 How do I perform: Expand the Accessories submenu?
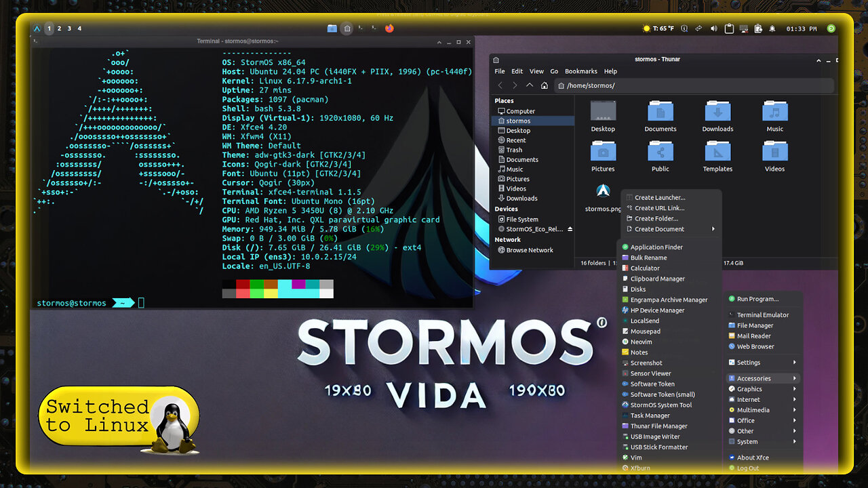[x=763, y=378]
